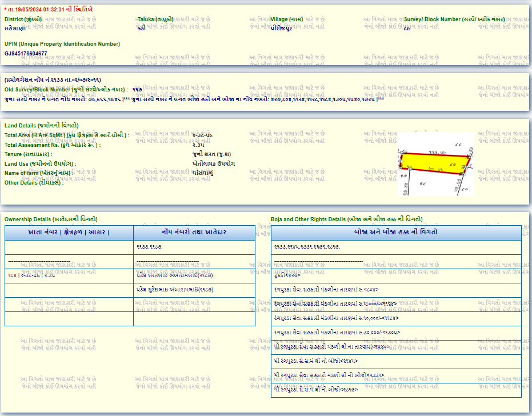Viewport: 532px width, 416px height.
Task: Select total area value ૦-૩૮-૫૯ in Land Details
Action: pyautogui.click(x=202, y=135)
